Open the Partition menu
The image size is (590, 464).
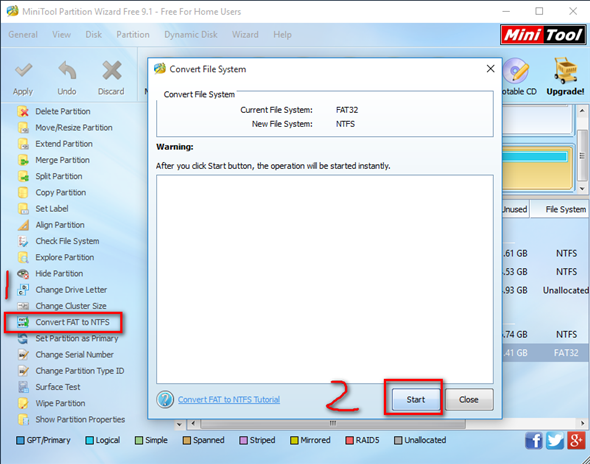click(x=133, y=35)
